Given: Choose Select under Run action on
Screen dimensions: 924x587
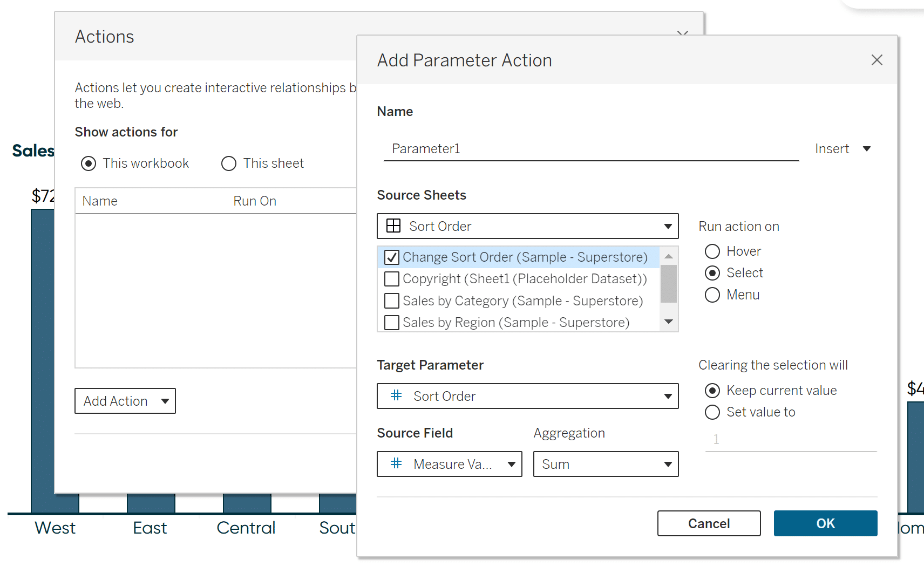Looking at the screenshot, I should point(712,273).
